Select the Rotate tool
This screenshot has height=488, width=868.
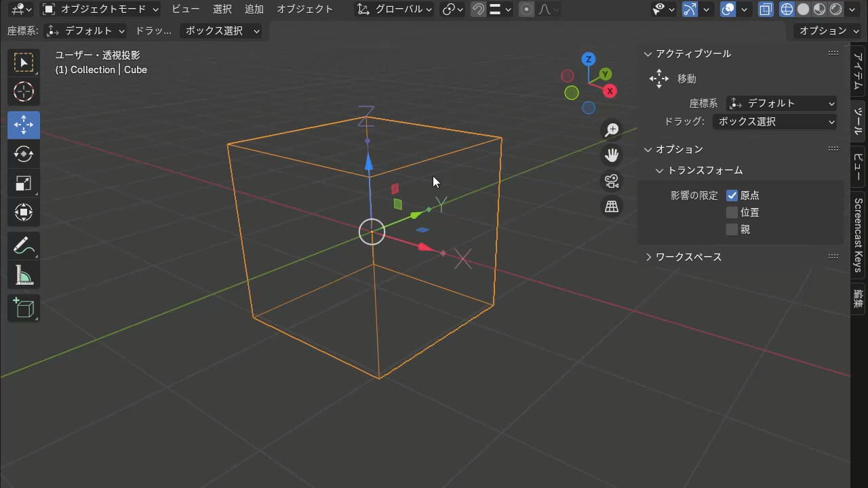(24, 154)
